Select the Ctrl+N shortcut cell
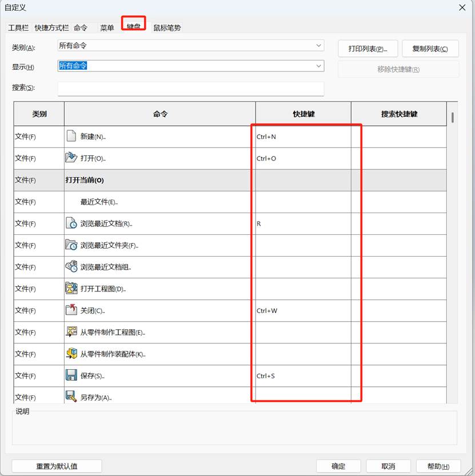 (x=304, y=137)
